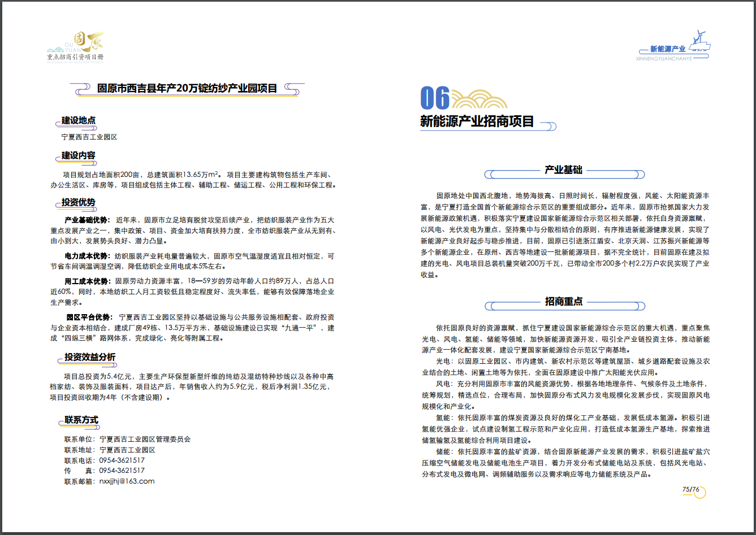
Task: Click the scroll ornament right of the 纺纱产业园 title
Action: tap(292, 89)
